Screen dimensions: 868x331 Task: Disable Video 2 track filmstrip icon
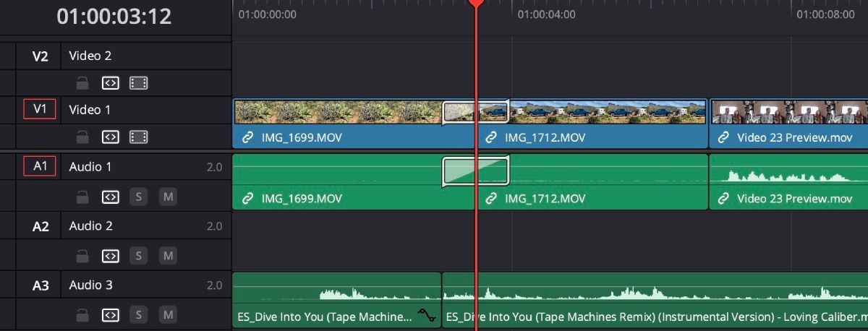tap(139, 83)
